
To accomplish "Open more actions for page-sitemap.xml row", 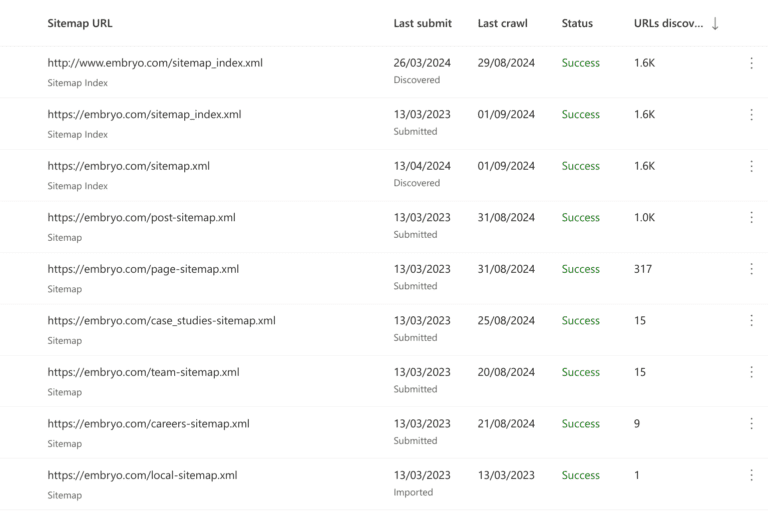I will click(751, 269).
